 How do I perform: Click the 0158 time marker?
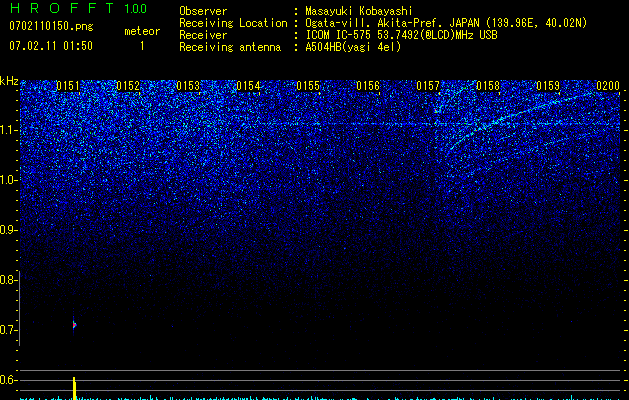[x=488, y=86]
